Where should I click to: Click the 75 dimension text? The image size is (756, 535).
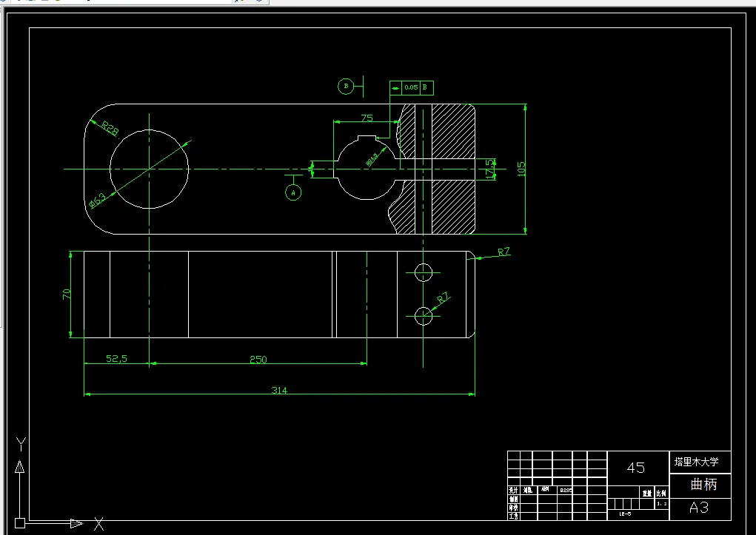[x=367, y=118]
